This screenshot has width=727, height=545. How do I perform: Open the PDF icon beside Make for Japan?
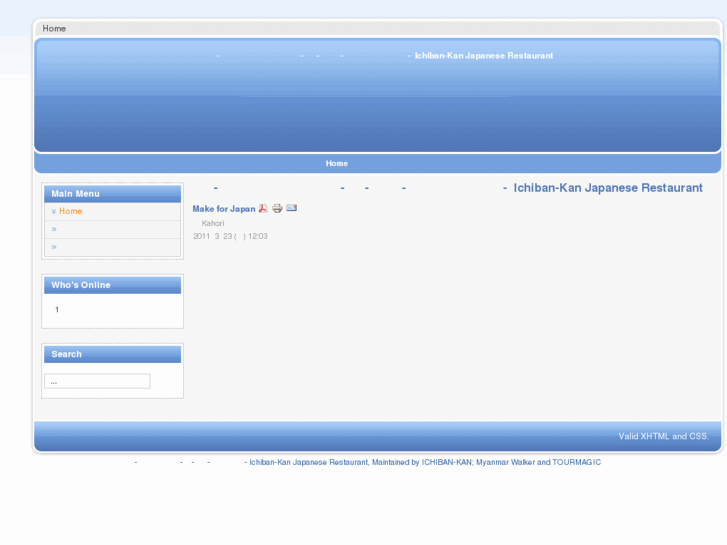(263, 208)
